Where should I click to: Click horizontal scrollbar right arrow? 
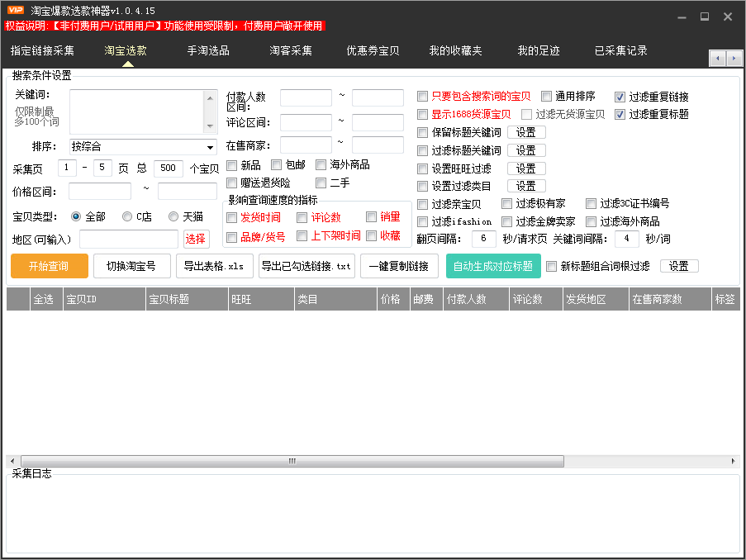[x=733, y=461]
